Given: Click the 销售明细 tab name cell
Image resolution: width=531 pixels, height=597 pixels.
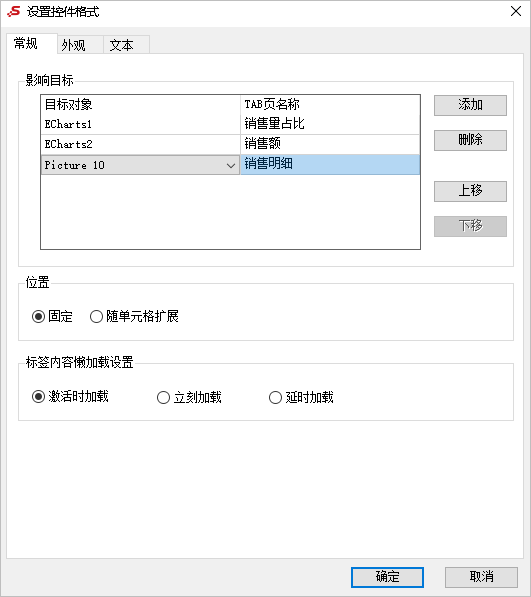Looking at the screenshot, I should [330, 164].
